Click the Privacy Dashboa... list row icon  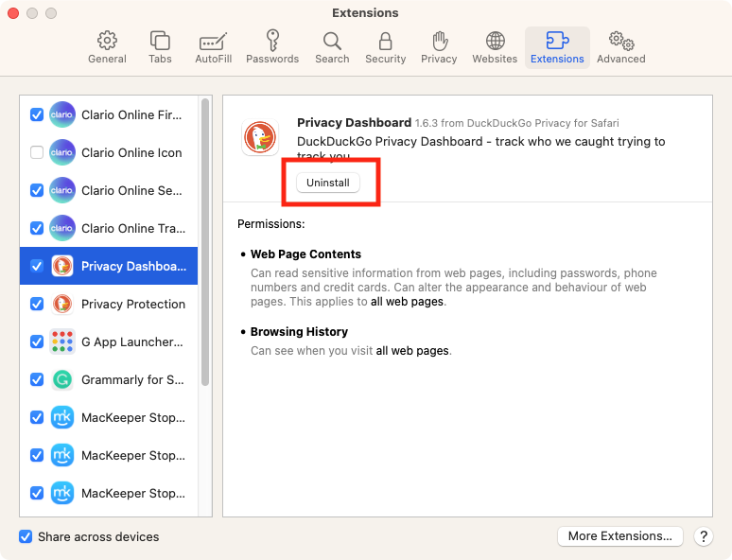(62, 266)
